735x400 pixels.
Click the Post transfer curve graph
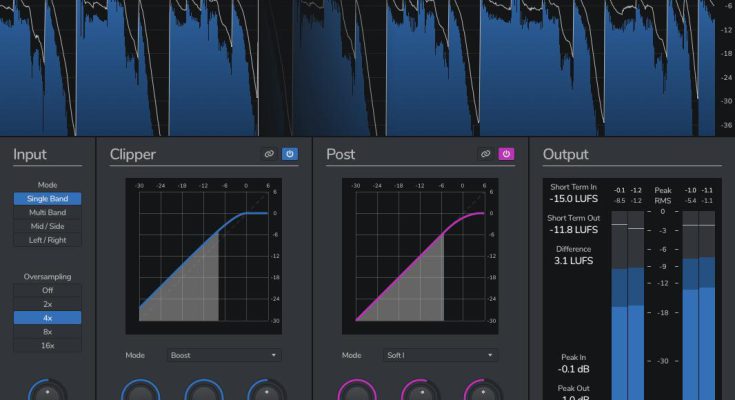tap(420, 257)
